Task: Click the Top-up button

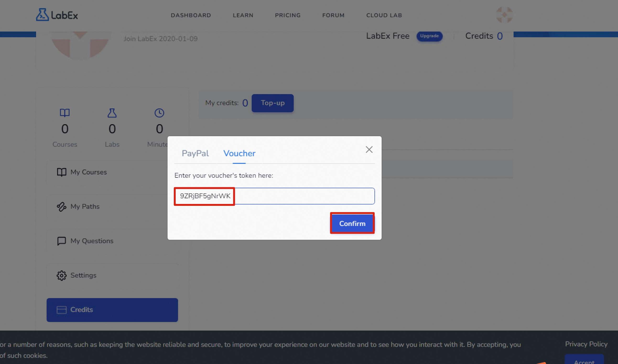Action: [272, 103]
